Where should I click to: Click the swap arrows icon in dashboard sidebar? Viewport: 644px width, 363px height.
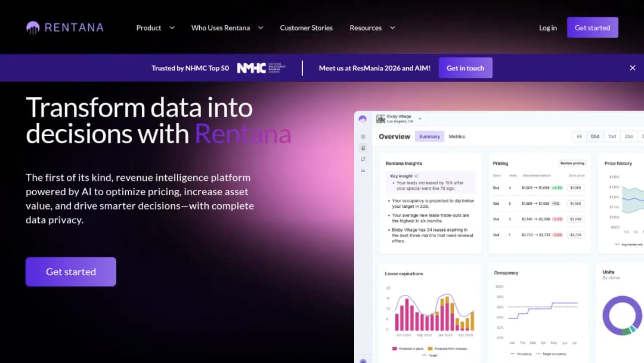pos(363,159)
